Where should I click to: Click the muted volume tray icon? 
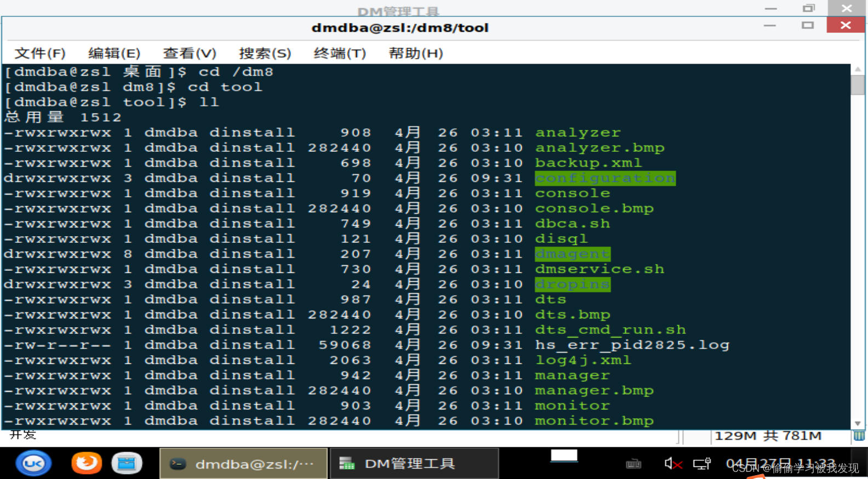coord(673,464)
